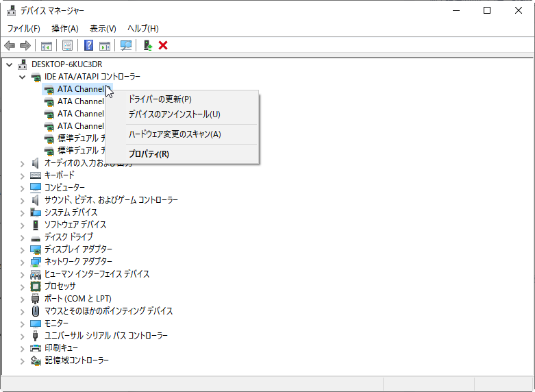Choose プロパティ(R) from context menu

pyautogui.click(x=182, y=154)
